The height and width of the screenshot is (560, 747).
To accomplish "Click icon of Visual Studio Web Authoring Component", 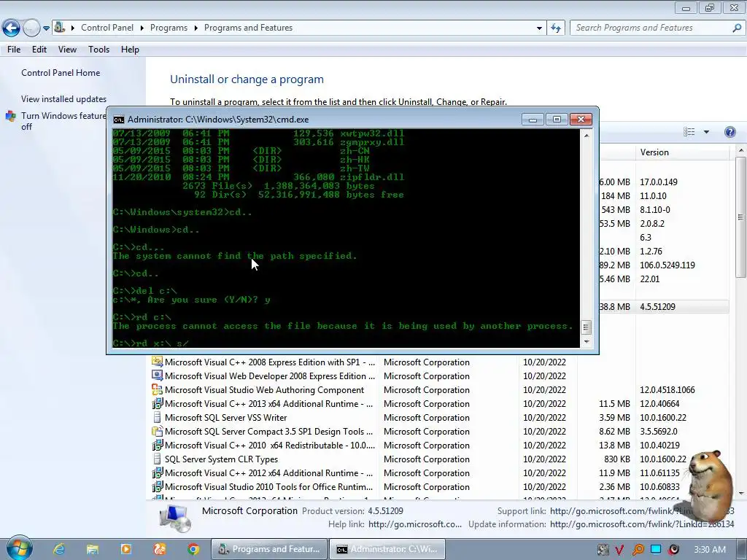I will (x=157, y=389).
